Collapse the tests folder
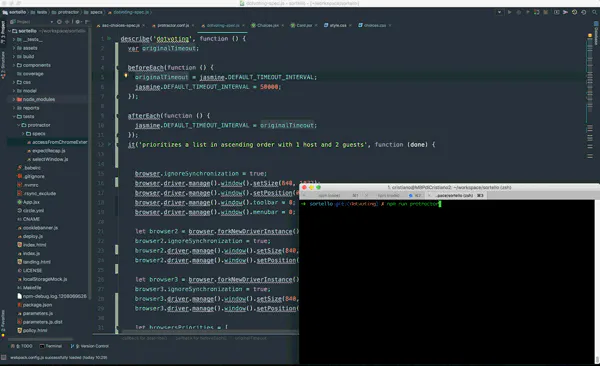Viewport: 600px width, 366px height. click(14, 116)
